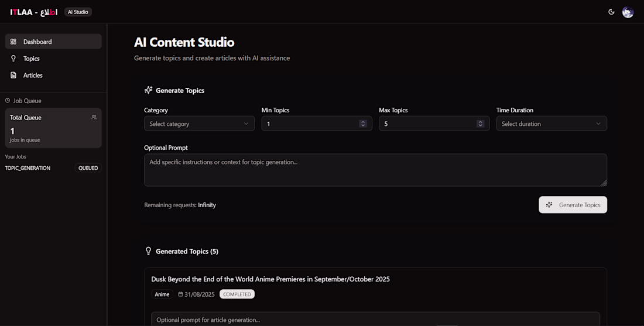Click the COMPLETED status badge
Image resolution: width=644 pixels, height=326 pixels.
tap(237, 294)
